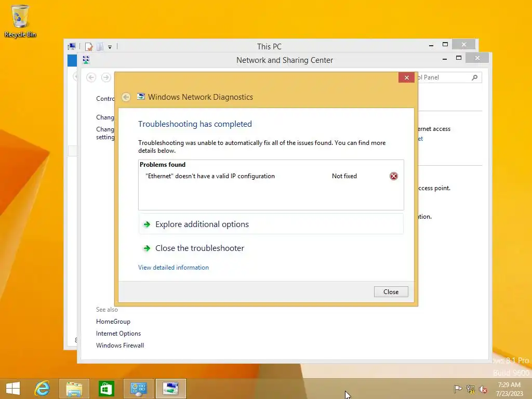Click the Properties icon in This PC toolbar
The height and width of the screenshot is (399, 532).
89,46
